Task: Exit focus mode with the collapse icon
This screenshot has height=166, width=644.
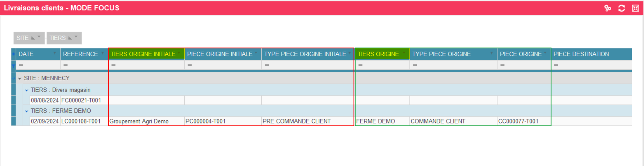Action: [635, 8]
